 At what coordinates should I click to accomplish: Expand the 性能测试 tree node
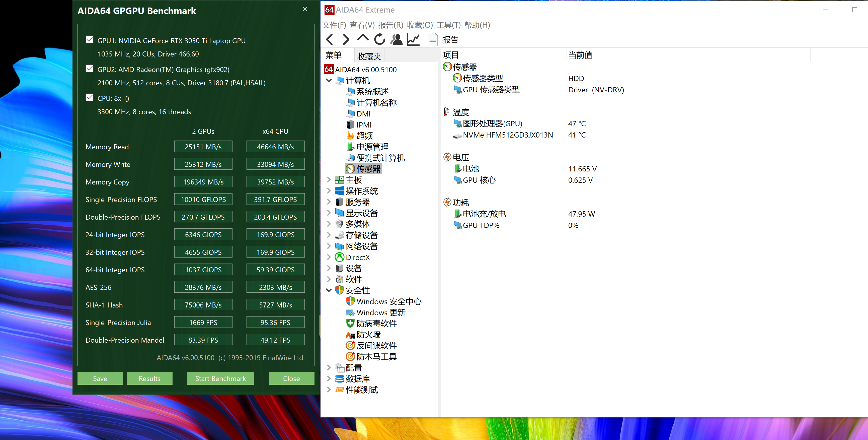click(329, 390)
